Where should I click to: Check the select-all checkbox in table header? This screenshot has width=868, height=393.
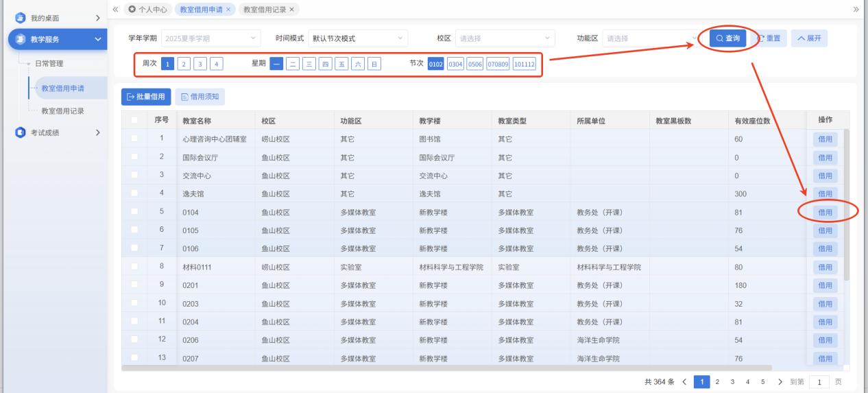[134, 120]
